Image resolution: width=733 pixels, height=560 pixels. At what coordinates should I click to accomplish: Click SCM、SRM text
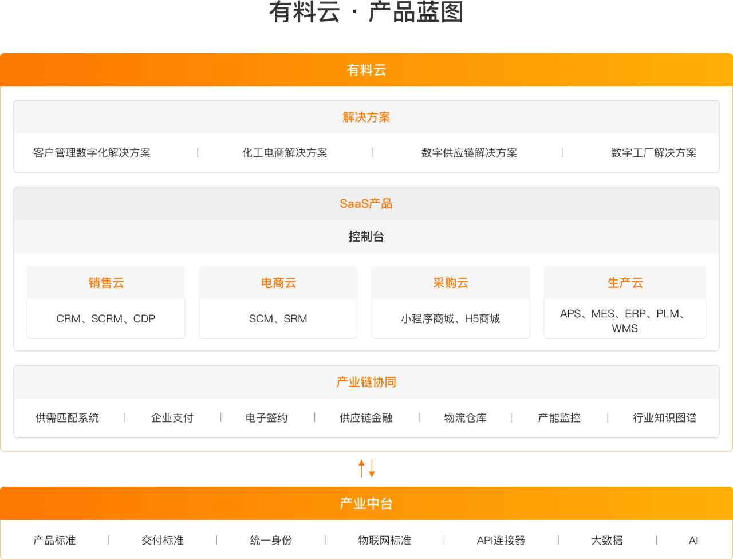pyautogui.click(x=278, y=319)
